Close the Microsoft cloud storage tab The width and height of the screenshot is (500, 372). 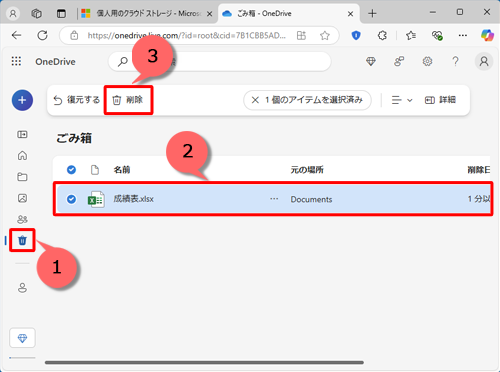click(209, 14)
